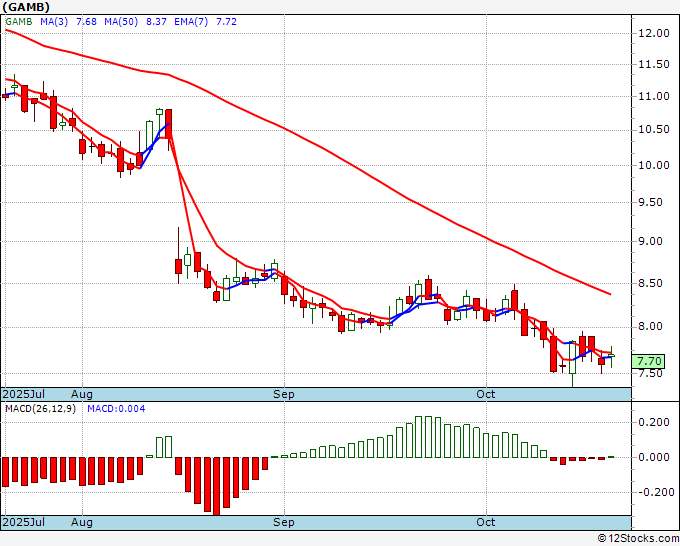680x546 pixels.
Task: Open the 12Stocks.com copyright link
Action: [x=638, y=538]
